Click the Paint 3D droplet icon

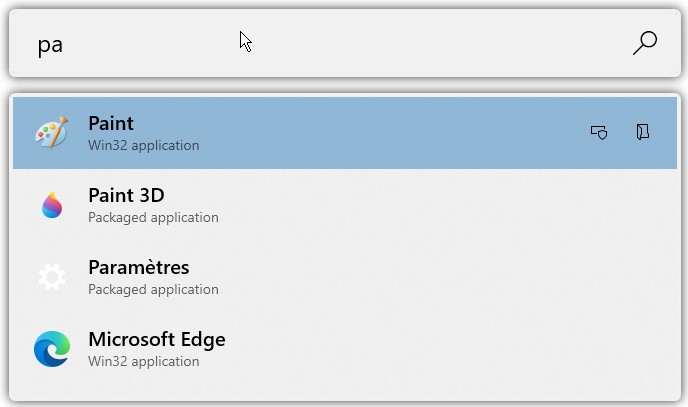(x=51, y=205)
